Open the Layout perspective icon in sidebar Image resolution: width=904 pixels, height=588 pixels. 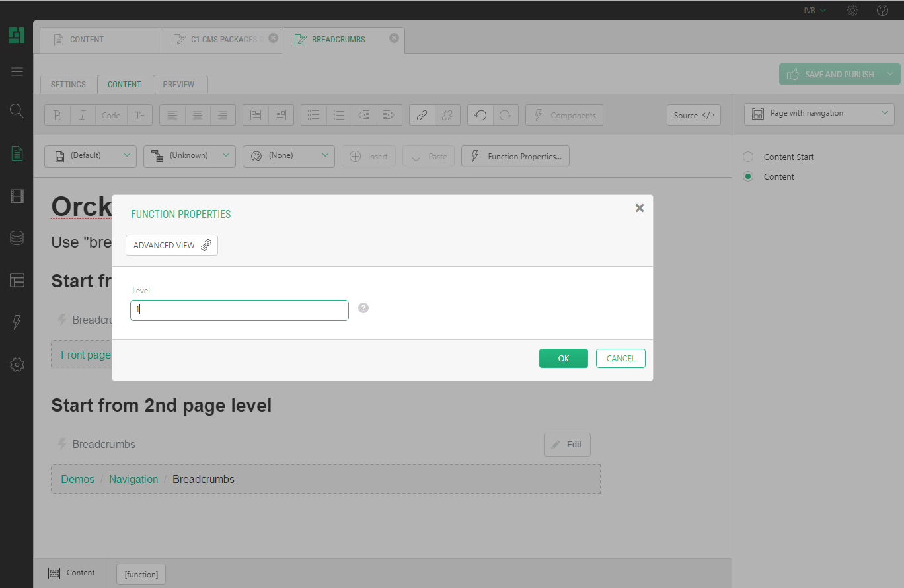[17, 280]
